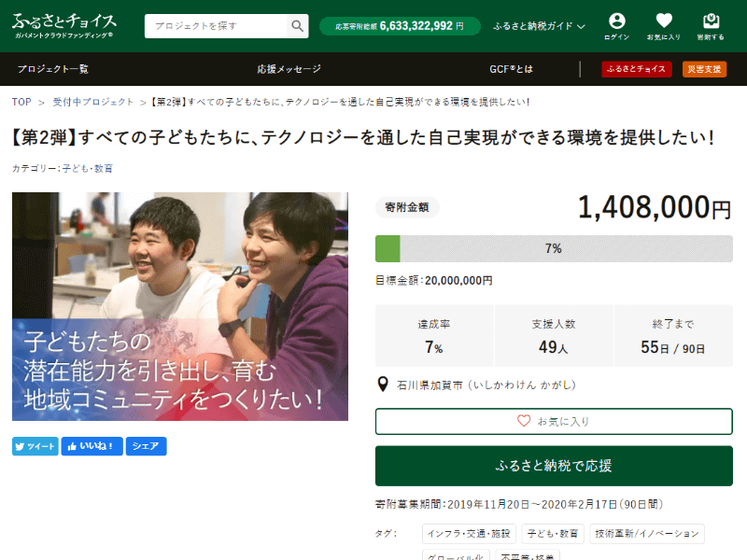Image resolution: width=747 pixels, height=560 pixels.
Task: Focus the プロジェクトを探す search field
Action: click(x=216, y=26)
